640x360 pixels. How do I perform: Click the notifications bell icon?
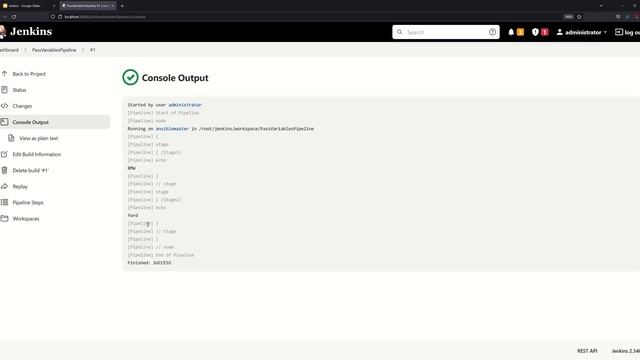(x=511, y=32)
